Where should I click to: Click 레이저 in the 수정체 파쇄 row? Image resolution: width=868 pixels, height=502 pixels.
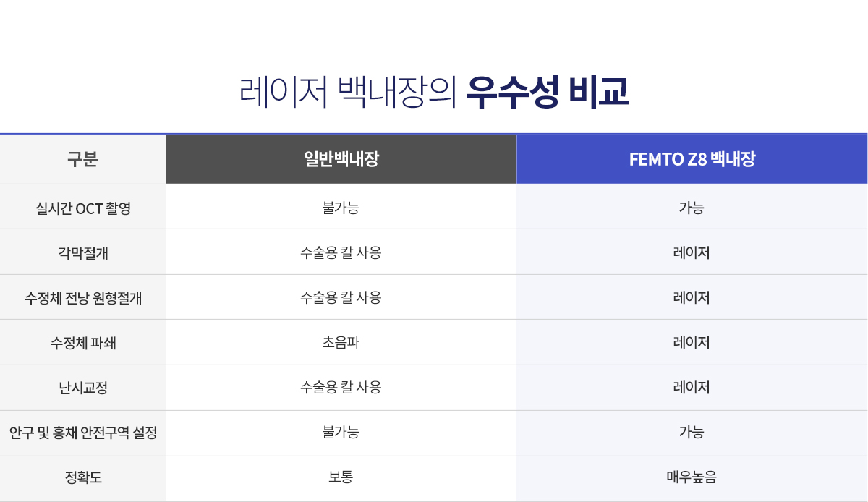coord(692,342)
